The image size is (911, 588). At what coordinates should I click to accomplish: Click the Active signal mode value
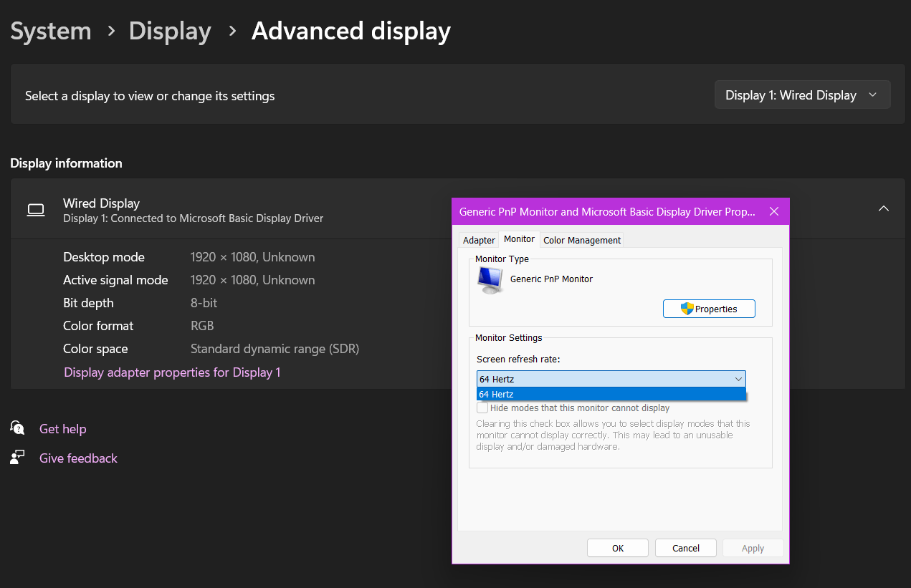click(x=252, y=280)
